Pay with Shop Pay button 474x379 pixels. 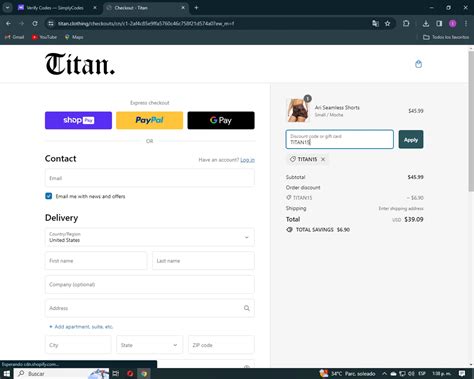coord(78,120)
